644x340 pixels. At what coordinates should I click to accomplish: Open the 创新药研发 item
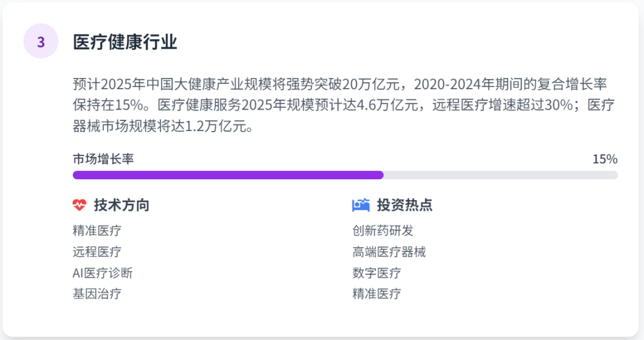[383, 230]
